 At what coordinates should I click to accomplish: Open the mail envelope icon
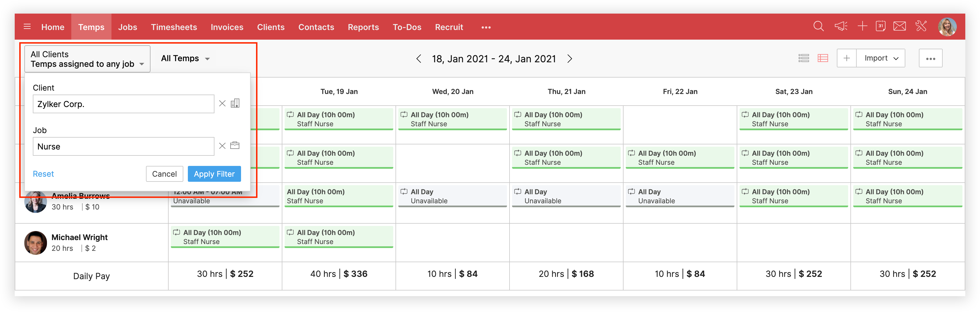pos(899,26)
